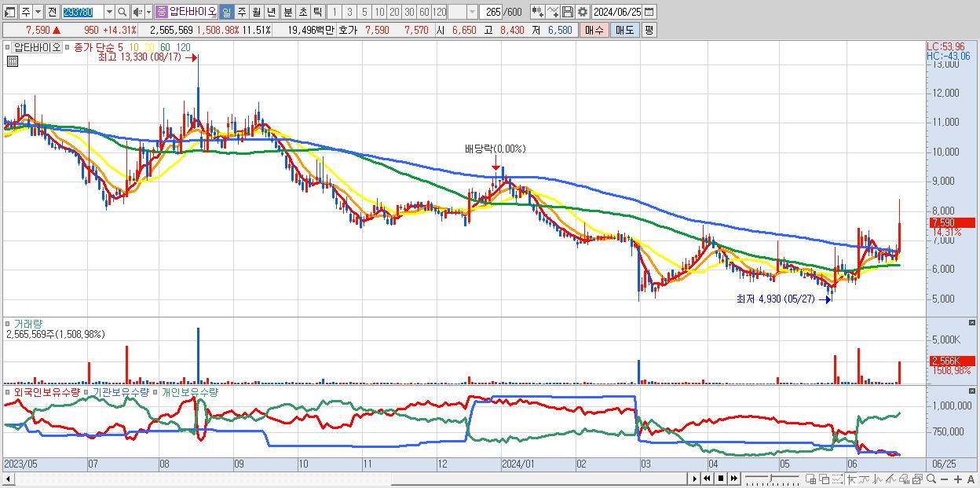This screenshot has width=980, height=488.
Task: Select the 월 (monthly) period toggle
Action: [256, 12]
